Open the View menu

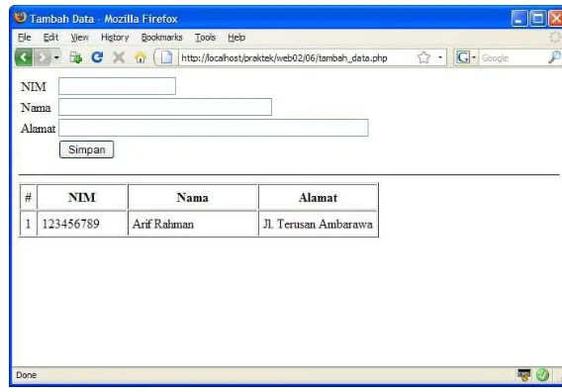(x=79, y=38)
